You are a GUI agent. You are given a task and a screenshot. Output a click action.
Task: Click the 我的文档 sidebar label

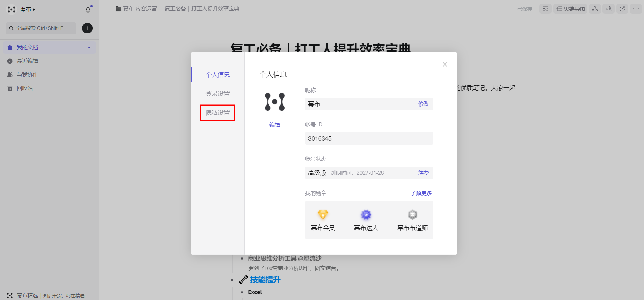pos(27,48)
